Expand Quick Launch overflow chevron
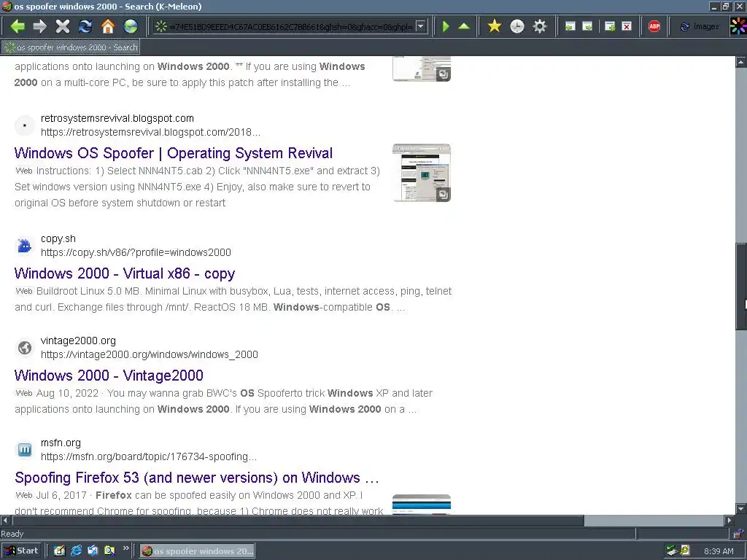This screenshot has height=560, width=747. pos(125,548)
